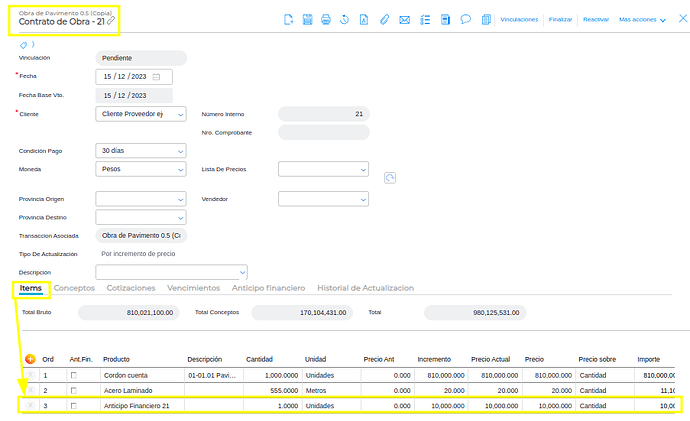Click the new document icon in toolbar

point(288,19)
